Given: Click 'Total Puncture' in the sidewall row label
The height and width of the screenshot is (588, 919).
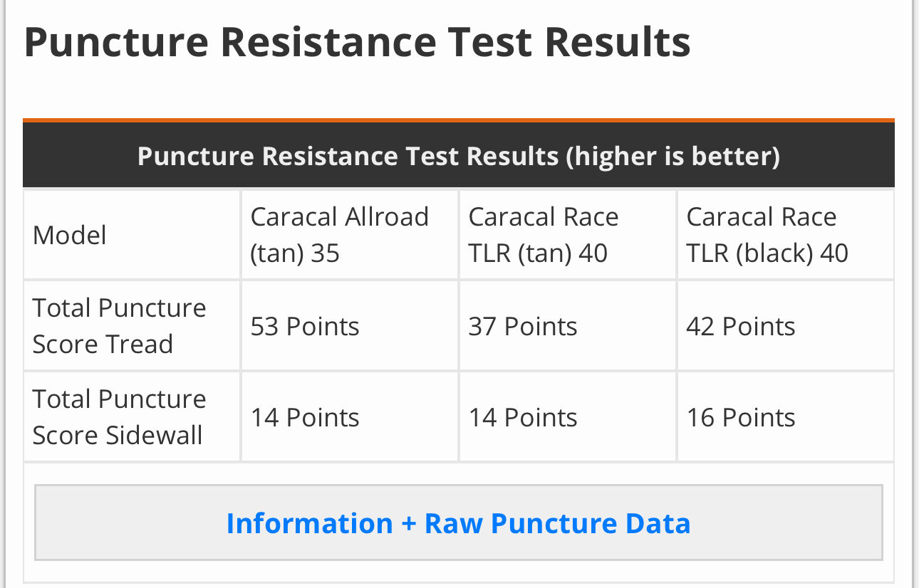Looking at the screenshot, I should point(119,399).
